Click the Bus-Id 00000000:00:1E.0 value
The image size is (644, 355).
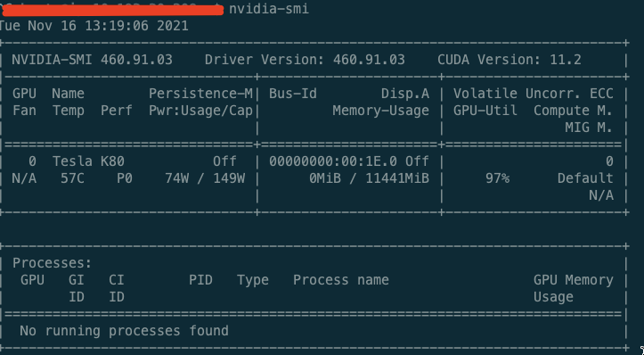(x=333, y=161)
